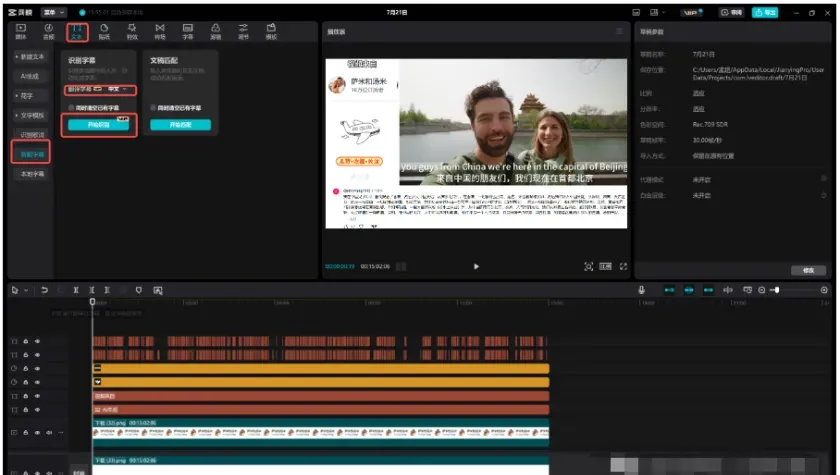Switch to the 文本 text tab
Image resolution: width=840 pixels, height=475 pixels.
click(77, 32)
